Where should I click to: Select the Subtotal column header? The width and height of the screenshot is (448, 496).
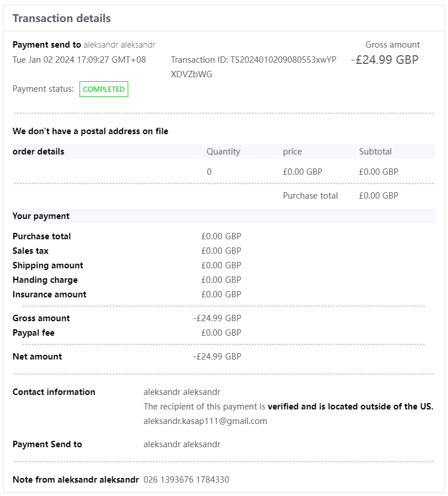pos(375,152)
